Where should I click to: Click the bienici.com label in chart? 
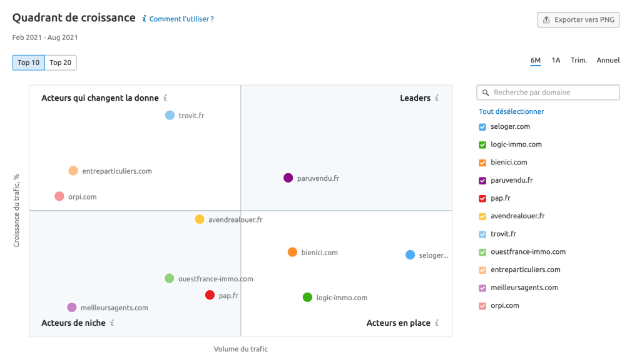pyautogui.click(x=320, y=253)
